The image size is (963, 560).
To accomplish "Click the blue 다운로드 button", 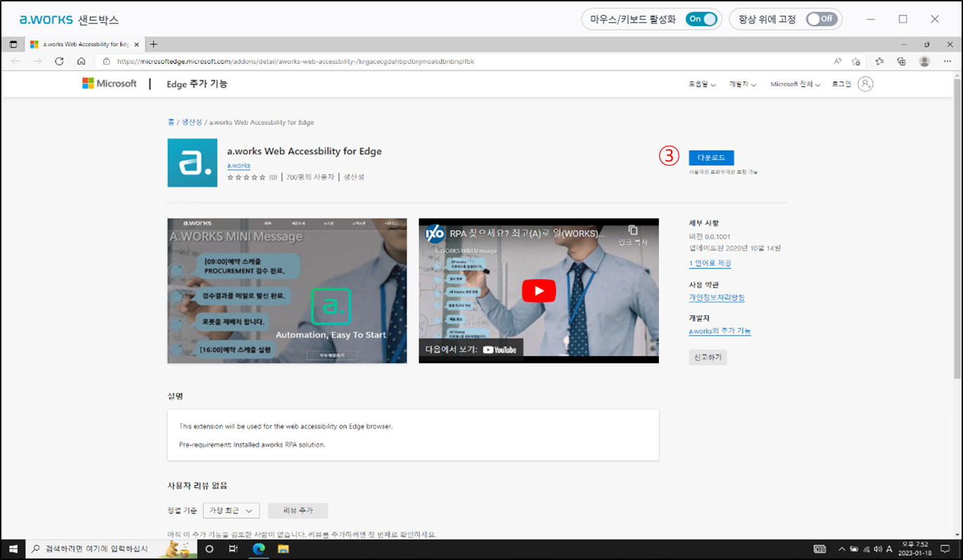I will point(711,157).
